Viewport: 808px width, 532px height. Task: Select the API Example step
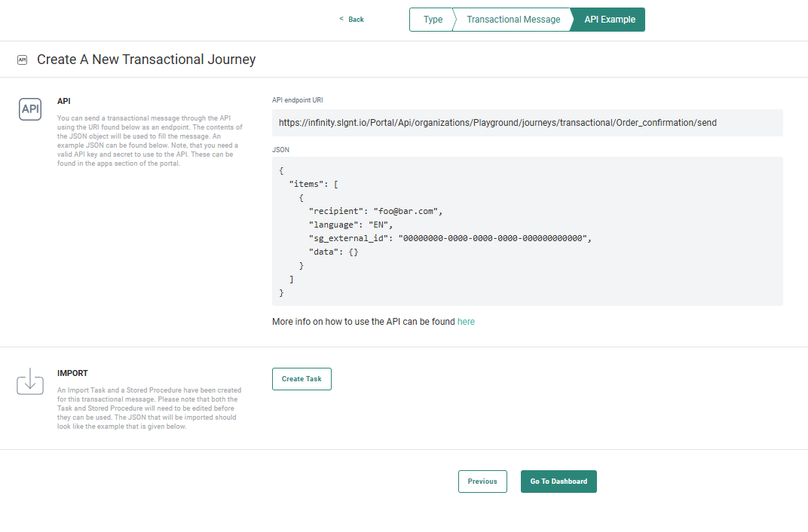click(x=609, y=20)
